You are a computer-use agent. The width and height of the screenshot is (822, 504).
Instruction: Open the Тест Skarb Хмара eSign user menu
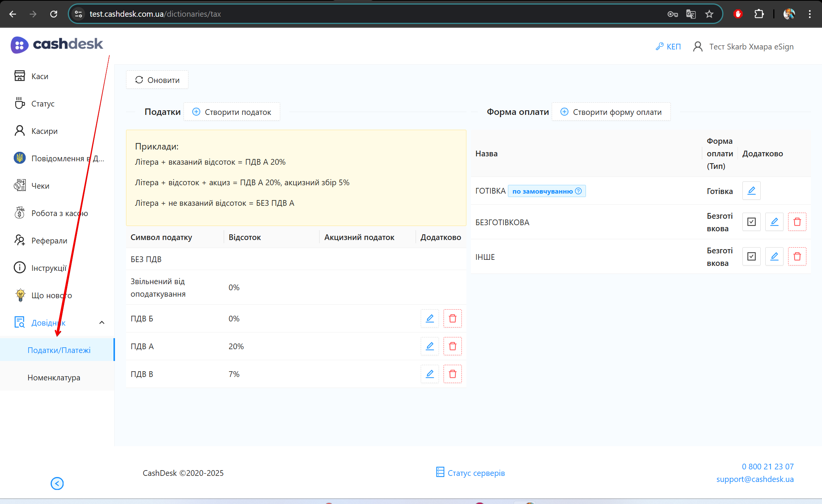pyautogui.click(x=744, y=46)
